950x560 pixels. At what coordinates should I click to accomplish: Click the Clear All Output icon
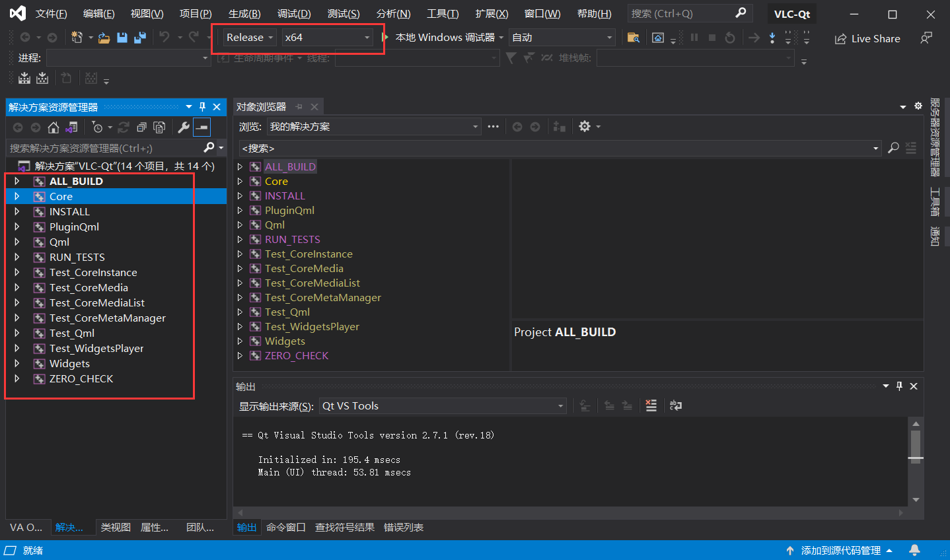[x=651, y=405]
